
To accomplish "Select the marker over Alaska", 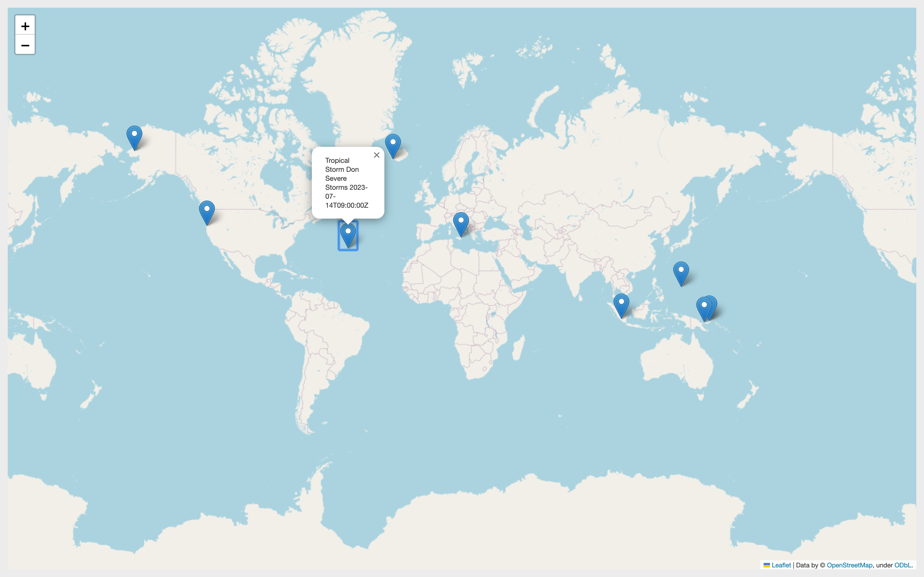I will (134, 137).
